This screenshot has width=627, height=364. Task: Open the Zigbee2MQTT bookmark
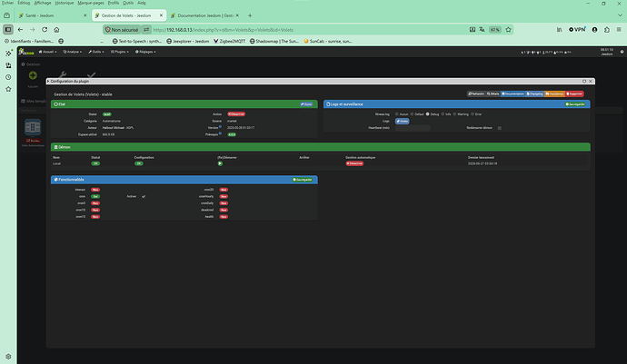230,41
